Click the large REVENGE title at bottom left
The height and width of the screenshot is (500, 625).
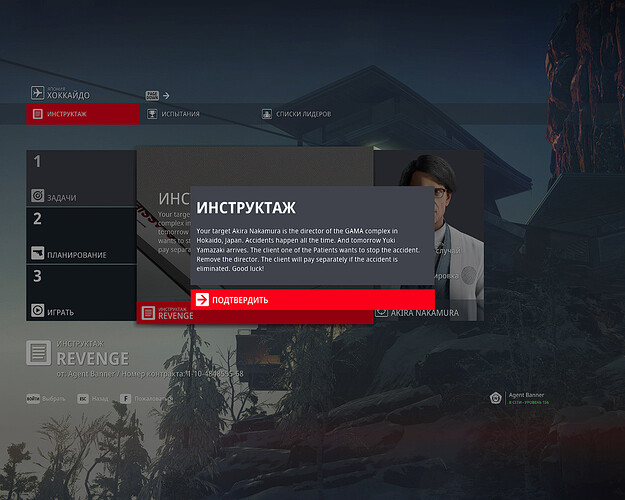93,359
